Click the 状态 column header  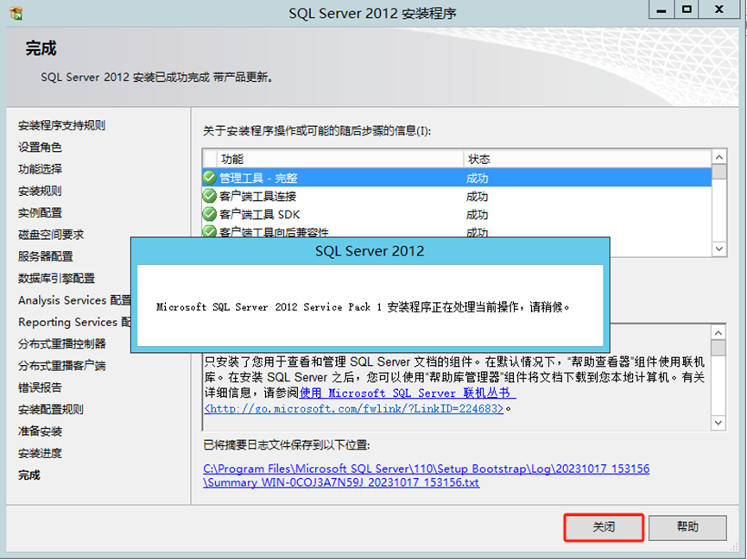click(x=587, y=159)
